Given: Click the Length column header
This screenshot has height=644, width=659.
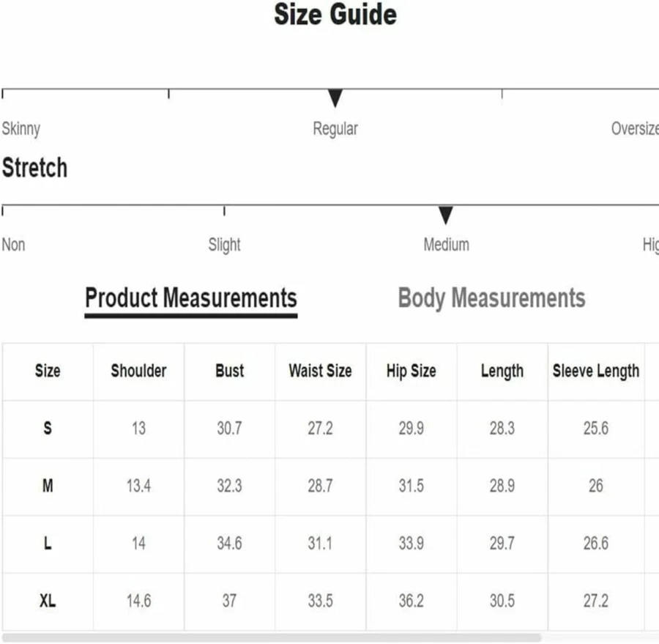Looking at the screenshot, I should click(502, 371).
